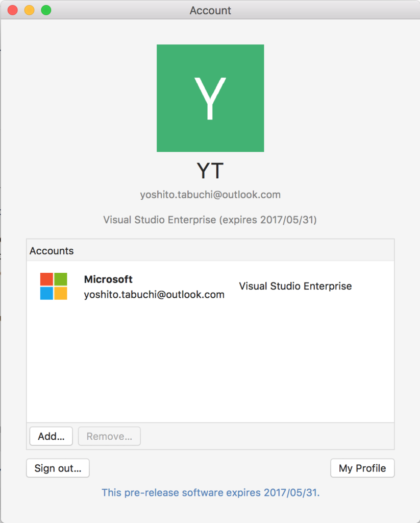The height and width of the screenshot is (523, 420).
Task: Click the Remove... button
Action: click(x=109, y=436)
